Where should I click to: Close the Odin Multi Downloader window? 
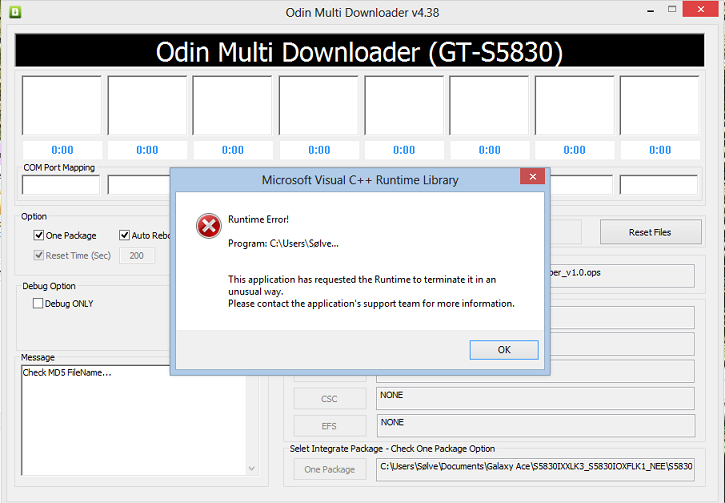point(700,9)
